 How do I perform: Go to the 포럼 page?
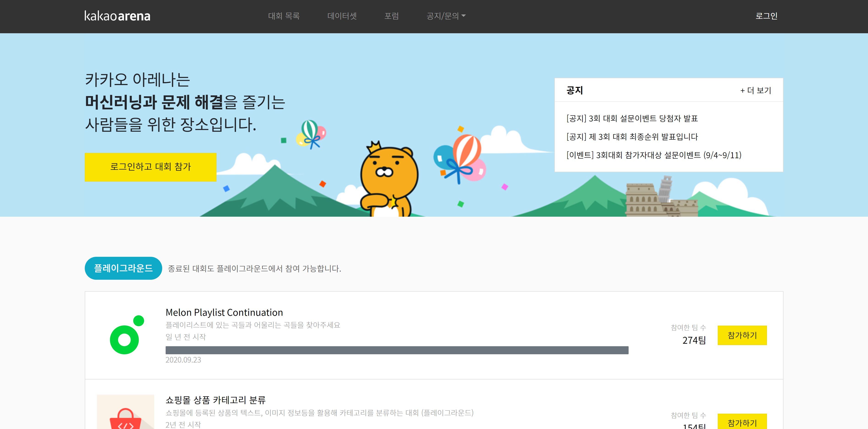coord(392,16)
